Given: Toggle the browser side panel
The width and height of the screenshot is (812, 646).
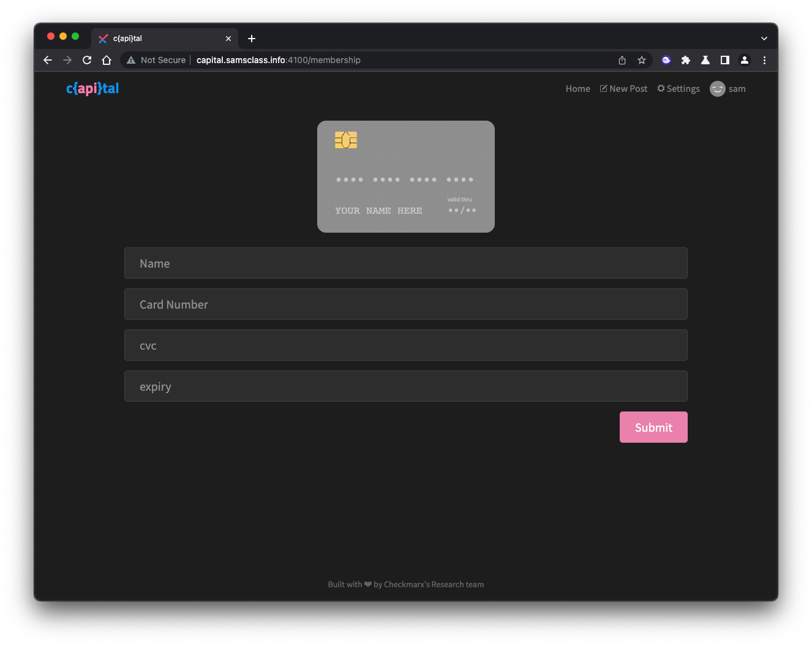Looking at the screenshot, I should (725, 60).
